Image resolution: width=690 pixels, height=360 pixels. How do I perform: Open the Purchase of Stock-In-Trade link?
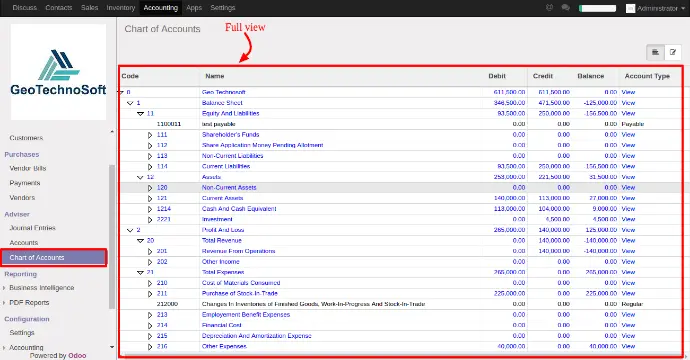(240, 293)
